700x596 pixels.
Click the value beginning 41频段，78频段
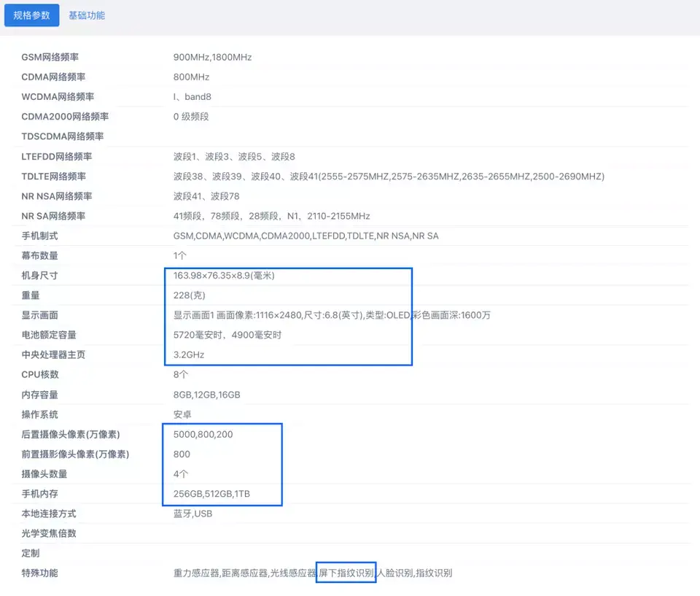pos(271,216)
